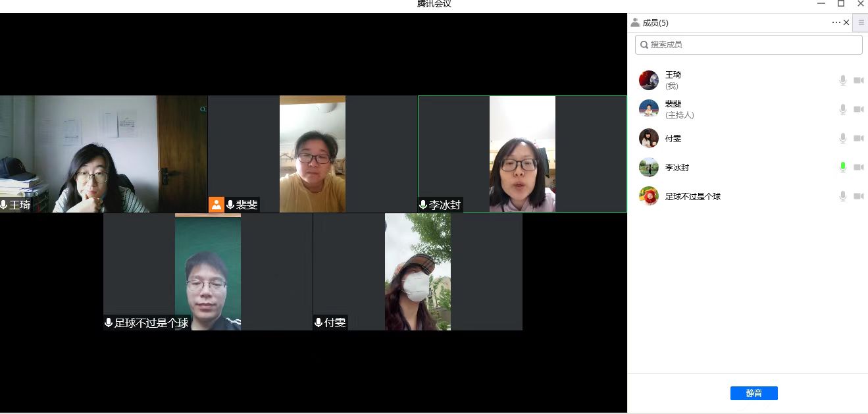Click the 成员(5) panel header icon
868x414 pixels.
(x=635, y=22)
